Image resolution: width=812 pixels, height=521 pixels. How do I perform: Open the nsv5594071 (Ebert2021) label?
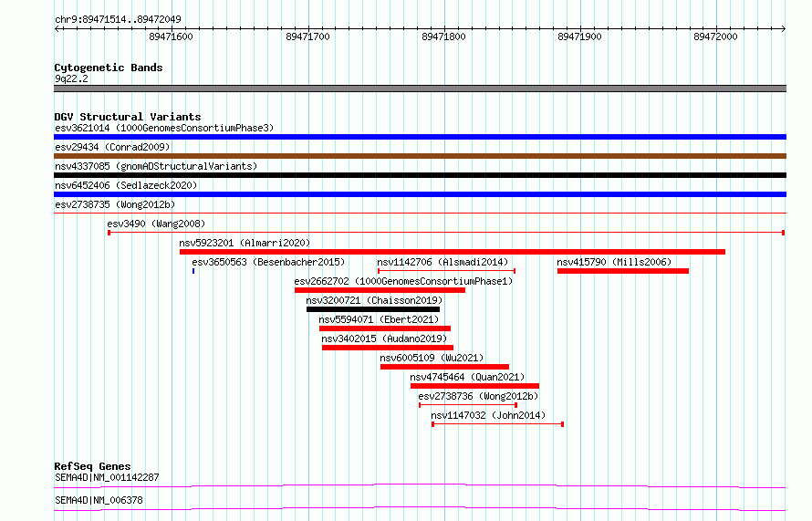pyautogui.click(x=379, y=319)
